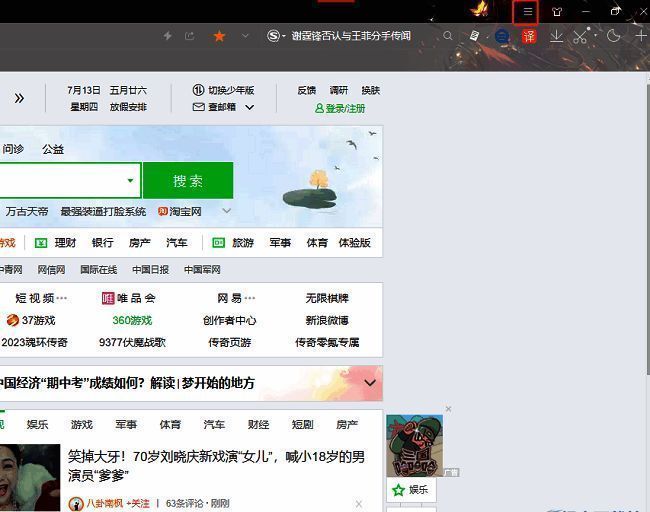Viewport: 650px width, 512px height.
Task: Open the skin shirt icon
Action: [x=557, y=12]
